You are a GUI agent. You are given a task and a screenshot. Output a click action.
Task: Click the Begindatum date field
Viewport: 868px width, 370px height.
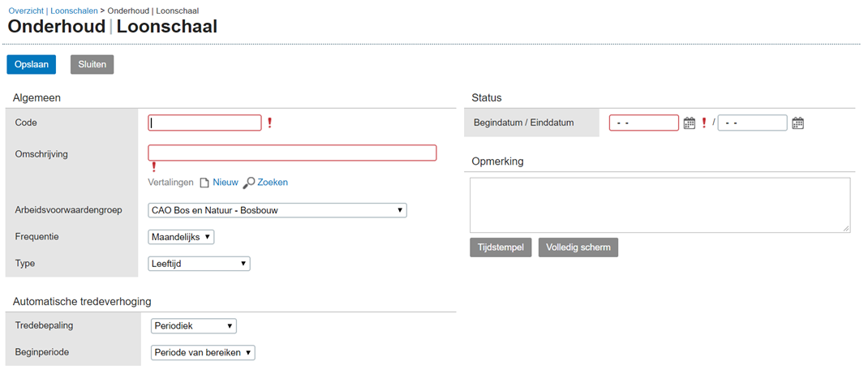644,123
